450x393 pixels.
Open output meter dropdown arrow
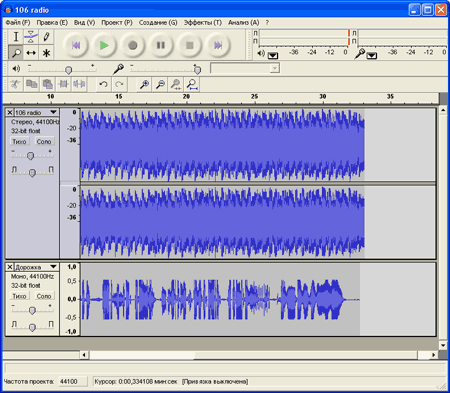point(273,55)
